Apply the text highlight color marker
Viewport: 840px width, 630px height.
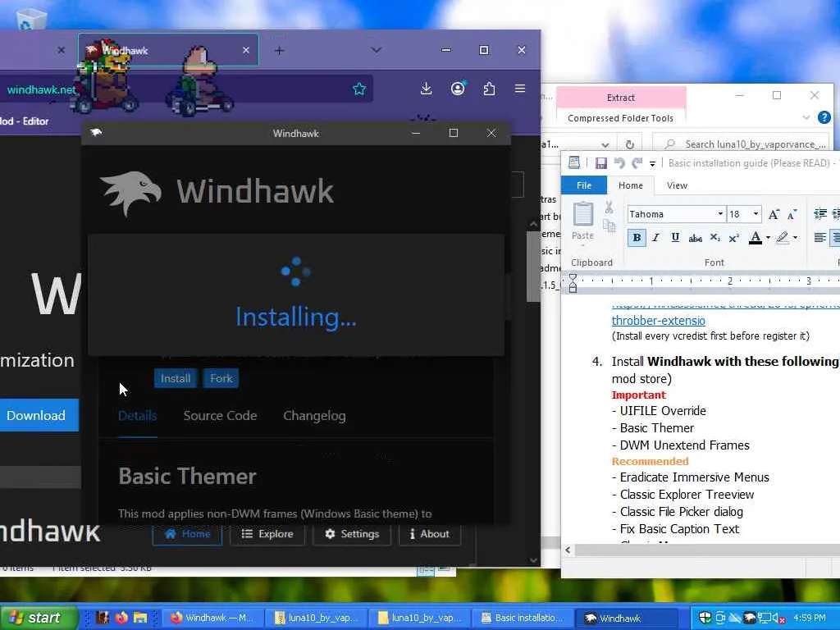click(x=782, y=238)
